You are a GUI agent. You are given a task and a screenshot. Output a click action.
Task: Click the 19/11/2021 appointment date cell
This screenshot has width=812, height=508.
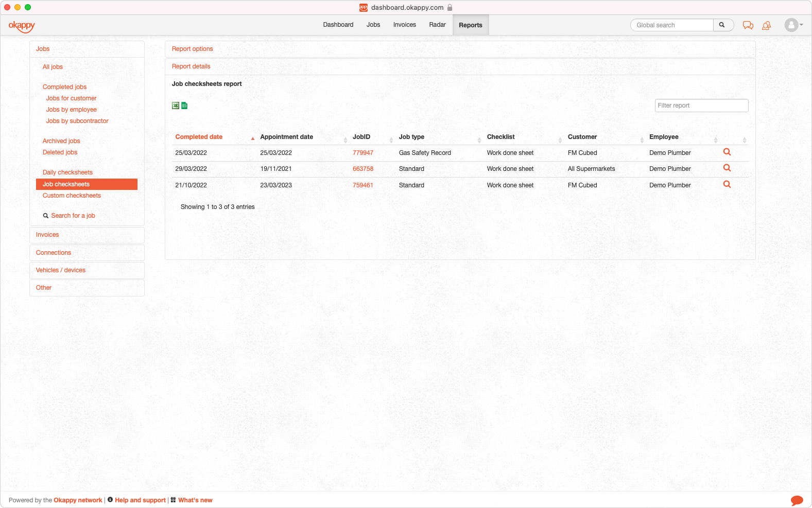[276, 169]
